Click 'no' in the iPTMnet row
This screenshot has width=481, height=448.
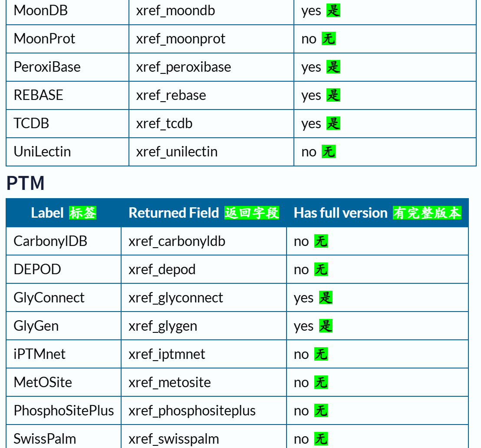coord(301,355)
